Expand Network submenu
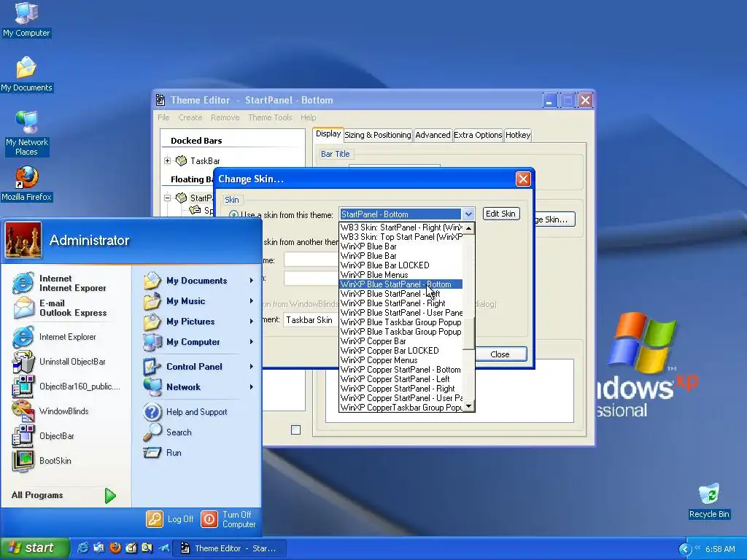This screenshot has height=560, width=747. pyautogui.click(x=252, y=387)
